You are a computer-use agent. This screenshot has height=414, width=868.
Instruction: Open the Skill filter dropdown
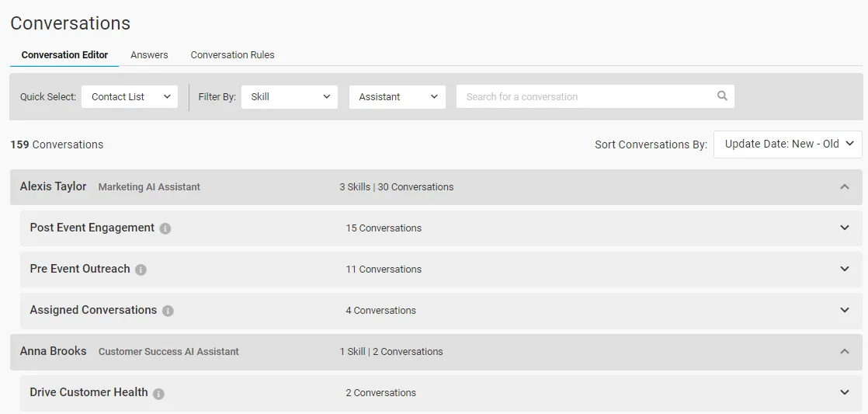[290, 96]
